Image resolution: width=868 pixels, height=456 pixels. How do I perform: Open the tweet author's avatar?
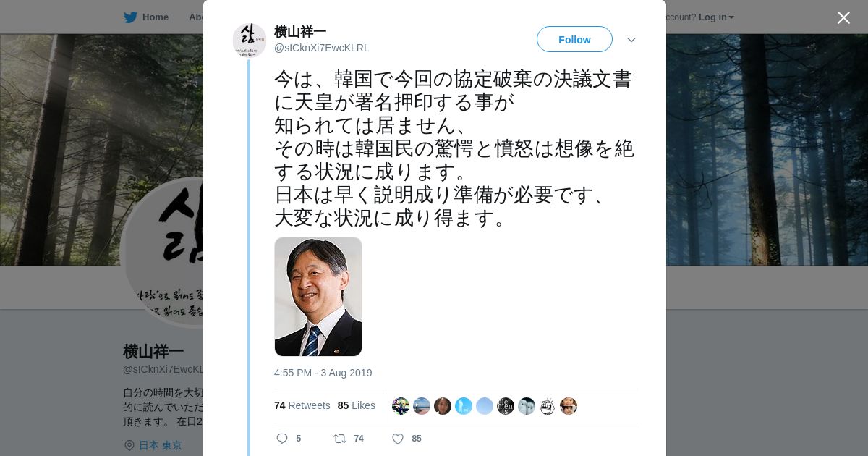click(x=250, y=40)
